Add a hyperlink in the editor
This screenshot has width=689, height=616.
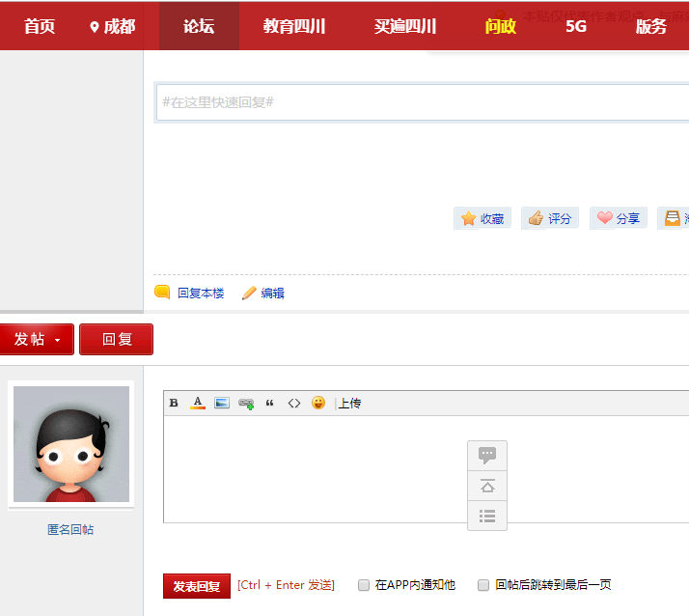click(246, 404)
